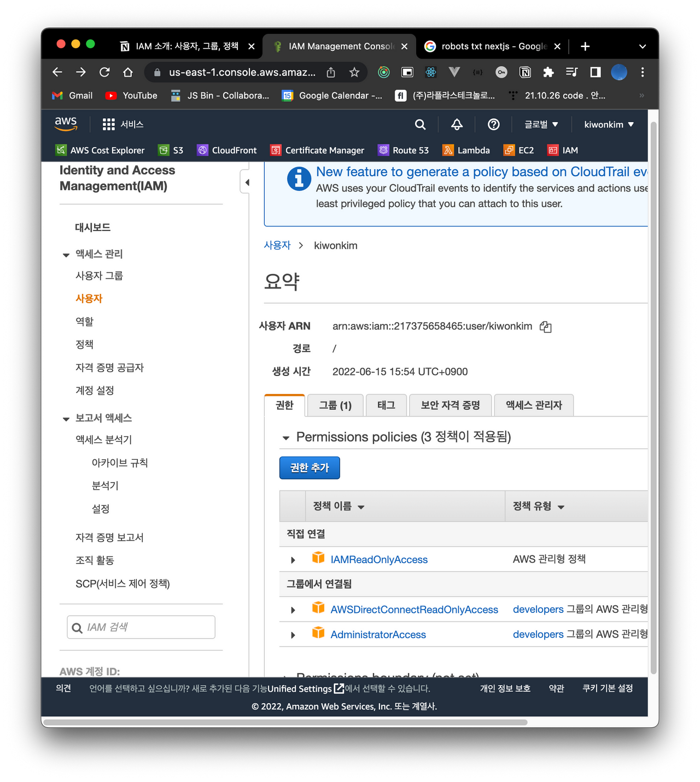Collapse the Permissions policies section
Screen dimensions: 700x782
click(285, 438)
